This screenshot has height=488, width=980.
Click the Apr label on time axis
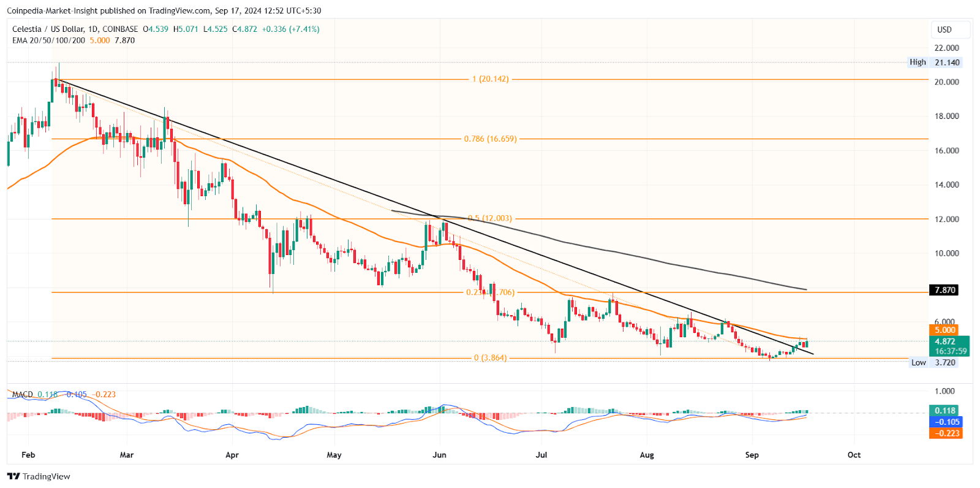[232, 455]
